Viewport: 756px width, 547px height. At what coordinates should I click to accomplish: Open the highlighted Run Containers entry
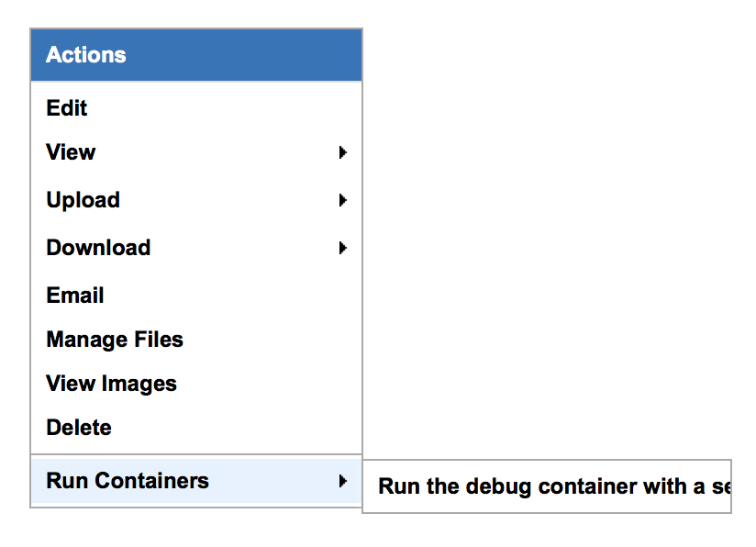(x=128, y=481)
